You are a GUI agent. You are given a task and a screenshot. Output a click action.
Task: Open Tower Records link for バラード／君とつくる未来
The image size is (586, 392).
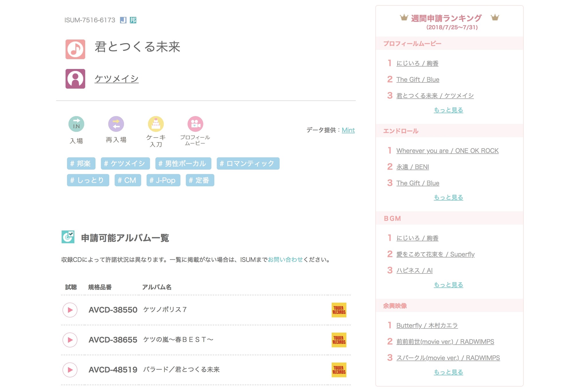point(339,370)
